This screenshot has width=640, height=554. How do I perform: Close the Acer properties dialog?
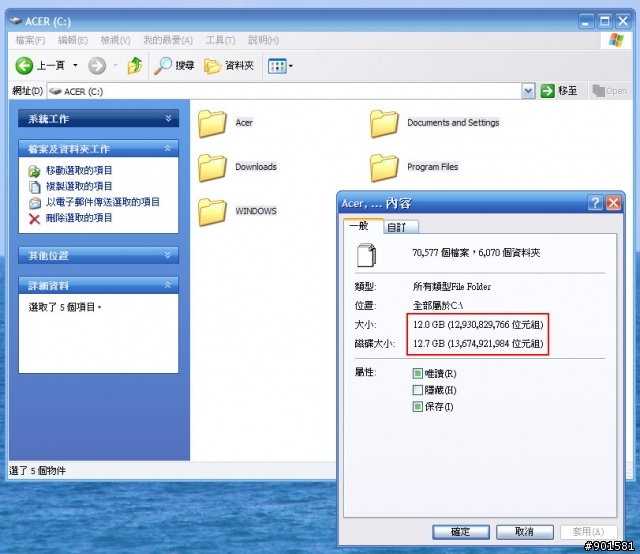click(613, 202)
